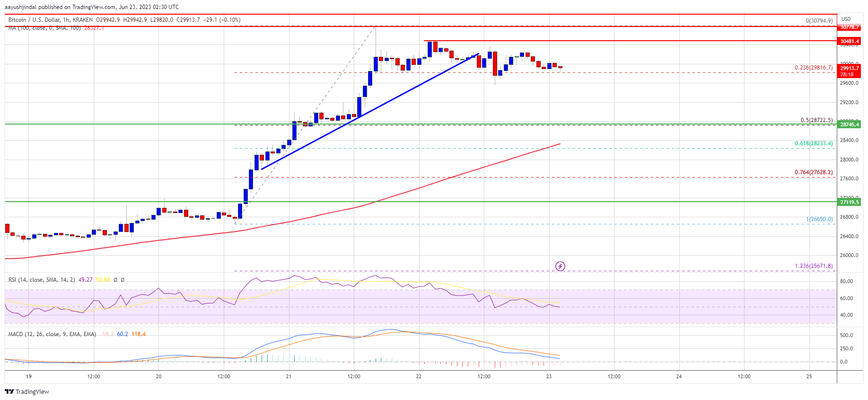868x400 pixels.
Task: Click the red 30481.4 price label
Action: pos(850,41)
